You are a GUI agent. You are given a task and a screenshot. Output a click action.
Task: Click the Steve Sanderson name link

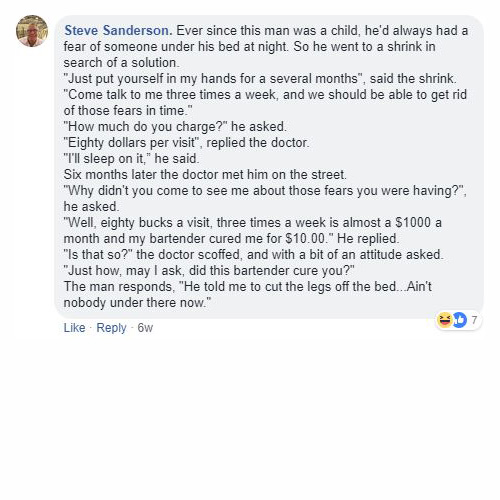pyautogui.click(x=118, y=30)
